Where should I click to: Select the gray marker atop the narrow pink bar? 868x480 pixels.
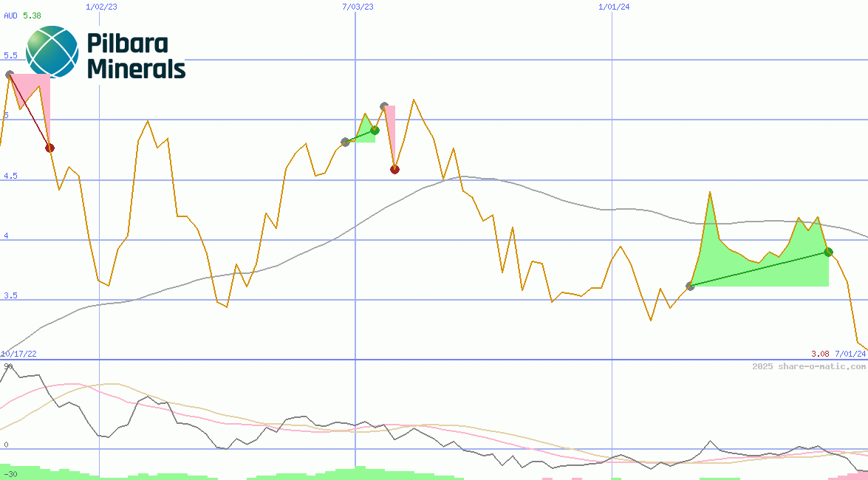point(384,106)
